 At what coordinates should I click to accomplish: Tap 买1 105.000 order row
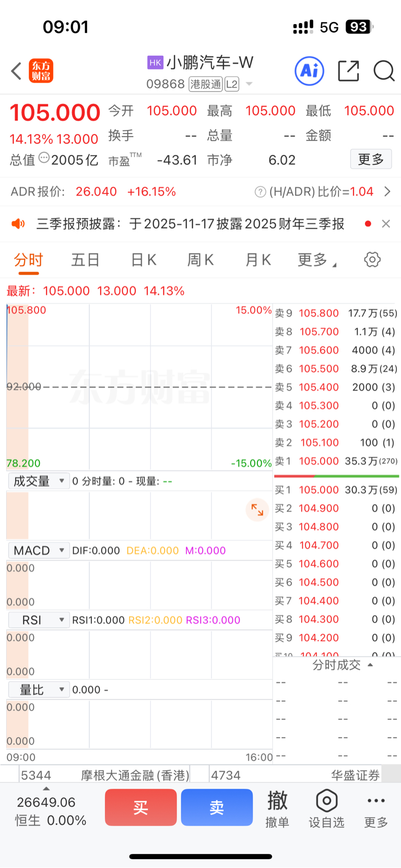pyautogui.click(x=336, y=490)
